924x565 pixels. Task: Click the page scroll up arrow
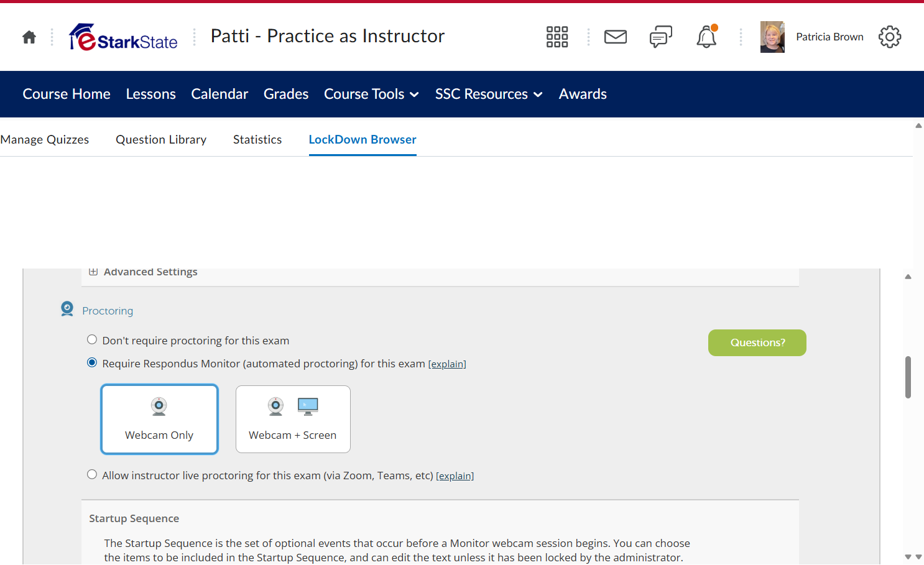tap(918, 126)
